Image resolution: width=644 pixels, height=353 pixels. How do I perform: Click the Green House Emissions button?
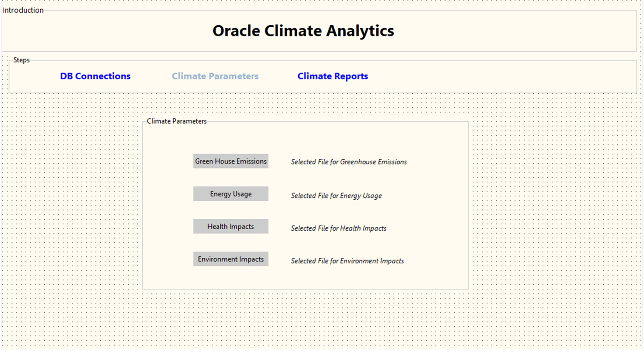click(x=230, y=161)
